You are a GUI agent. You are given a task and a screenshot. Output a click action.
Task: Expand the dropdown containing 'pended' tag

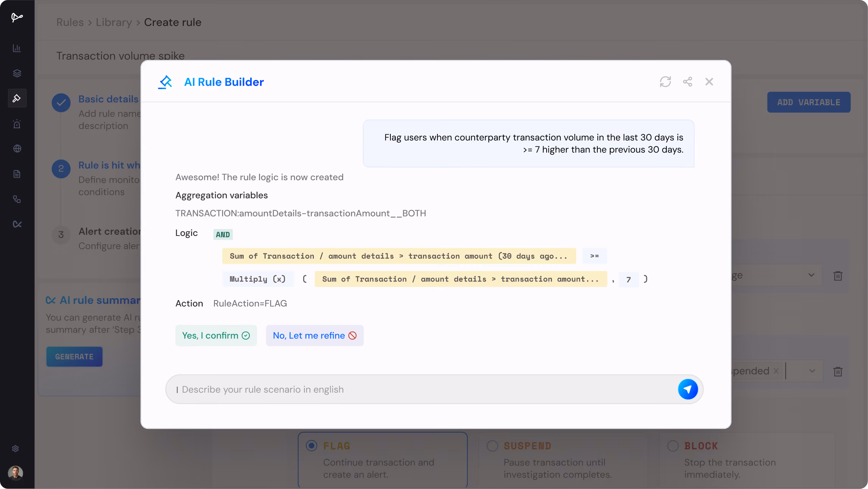click(x=812, y=371)
